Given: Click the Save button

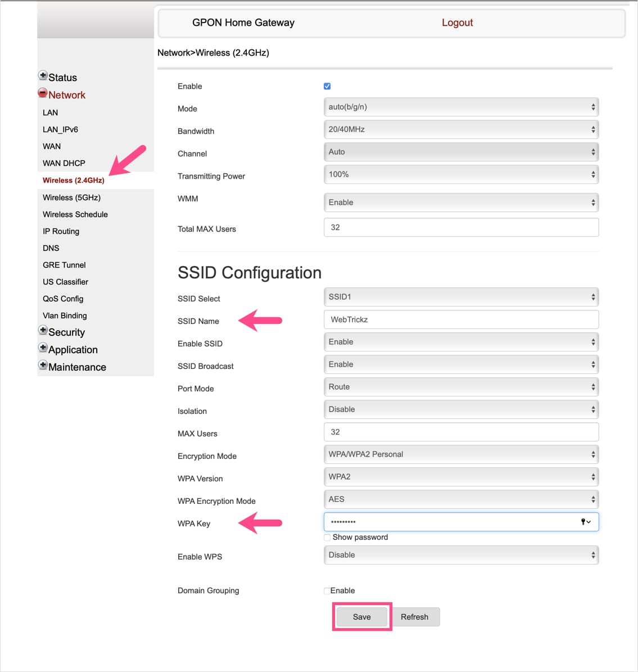Looking at the screenshot, I should (x=361, y=617).
